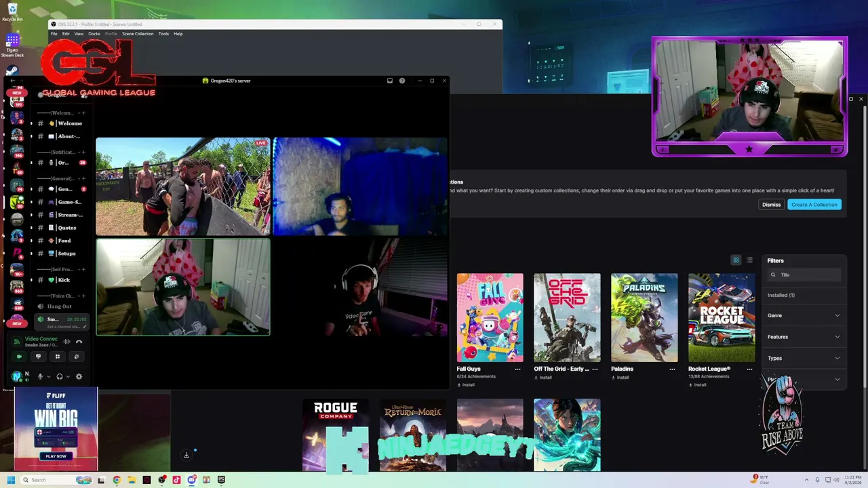Open Discord inbox icon in title bar
Image resolution: width=868 pixels, height=488 pixels.
[x=390, y=81]
